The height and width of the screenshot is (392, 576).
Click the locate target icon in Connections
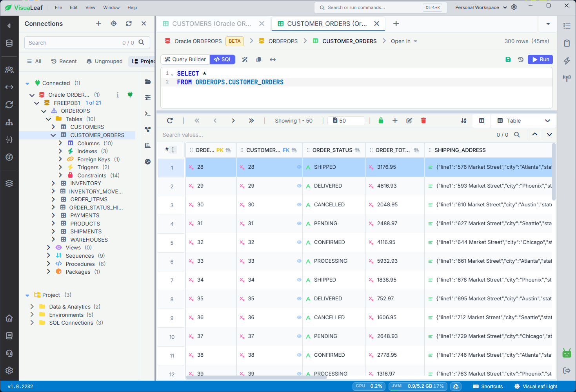click(114, 23)
